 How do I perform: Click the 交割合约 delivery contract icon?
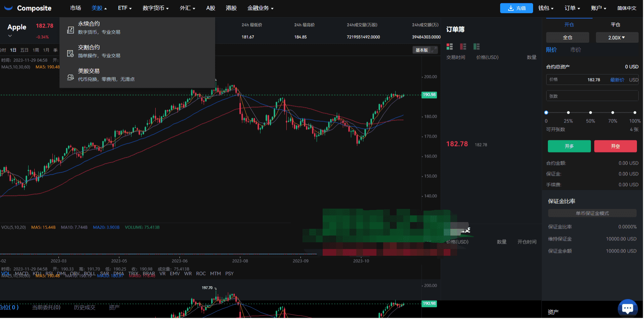click(71, 54)
